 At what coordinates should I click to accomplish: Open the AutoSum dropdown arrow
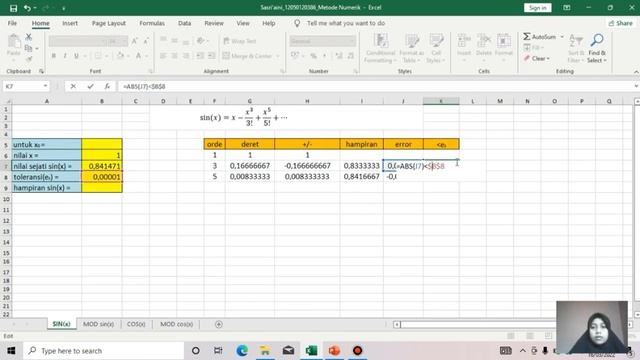pyautogui.click(x=562, y=37)
